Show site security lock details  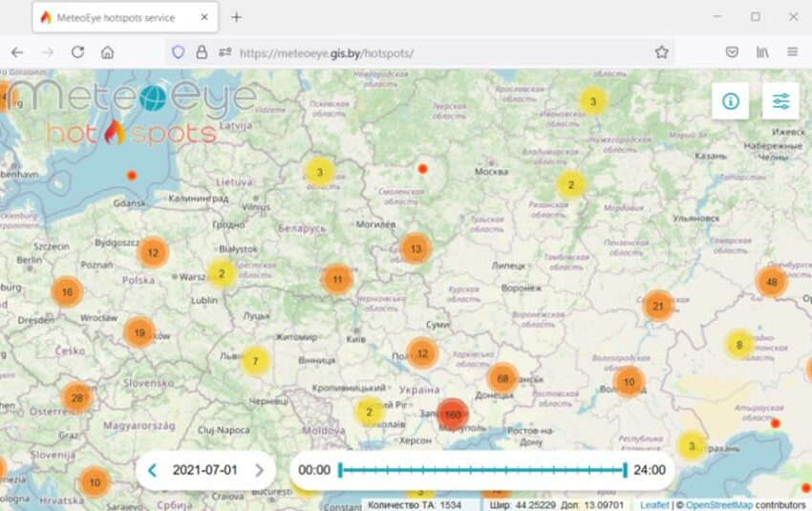point(202,53)
